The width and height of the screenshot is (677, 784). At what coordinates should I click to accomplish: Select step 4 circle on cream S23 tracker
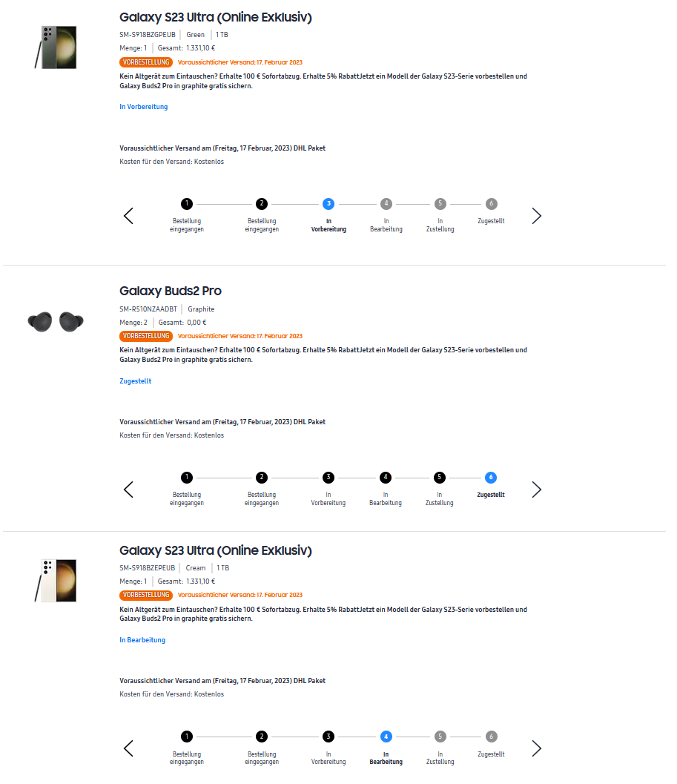coord(386,737)
